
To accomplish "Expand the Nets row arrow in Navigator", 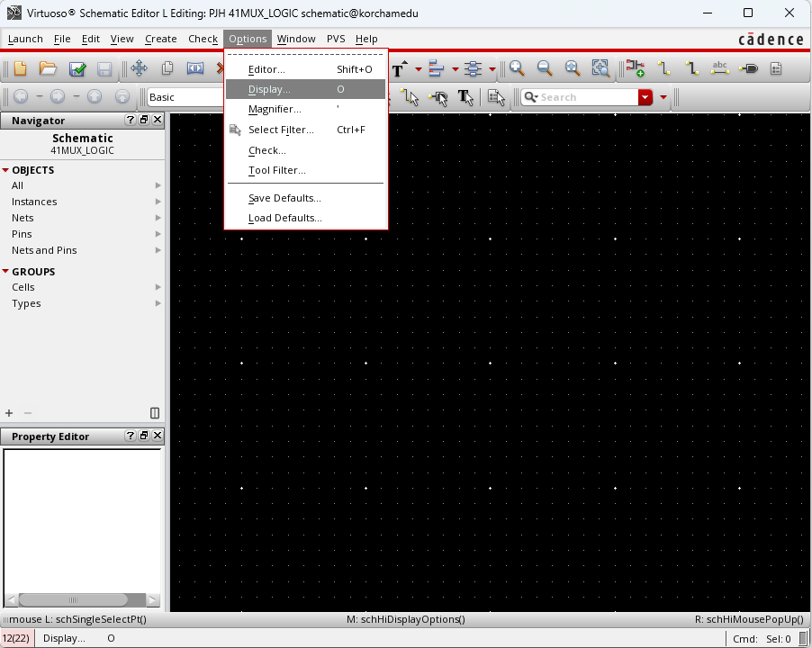I will pos(158,218).
